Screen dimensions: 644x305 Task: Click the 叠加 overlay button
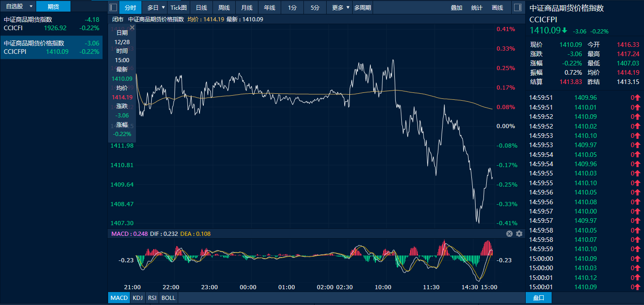coord(457,7)
